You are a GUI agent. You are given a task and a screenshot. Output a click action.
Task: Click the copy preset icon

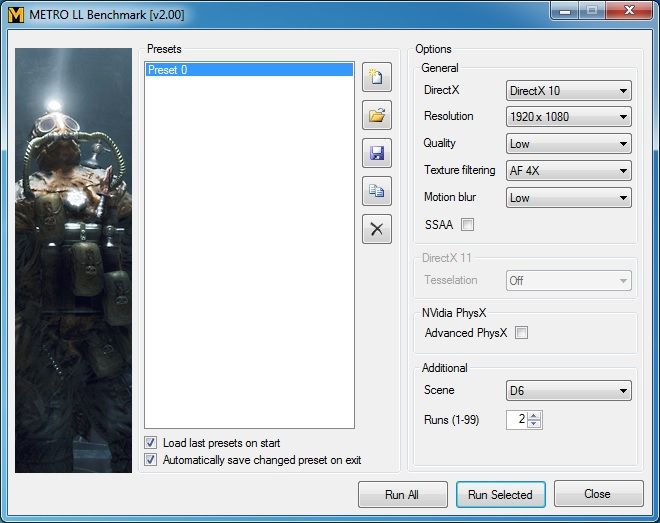[377, 191]
